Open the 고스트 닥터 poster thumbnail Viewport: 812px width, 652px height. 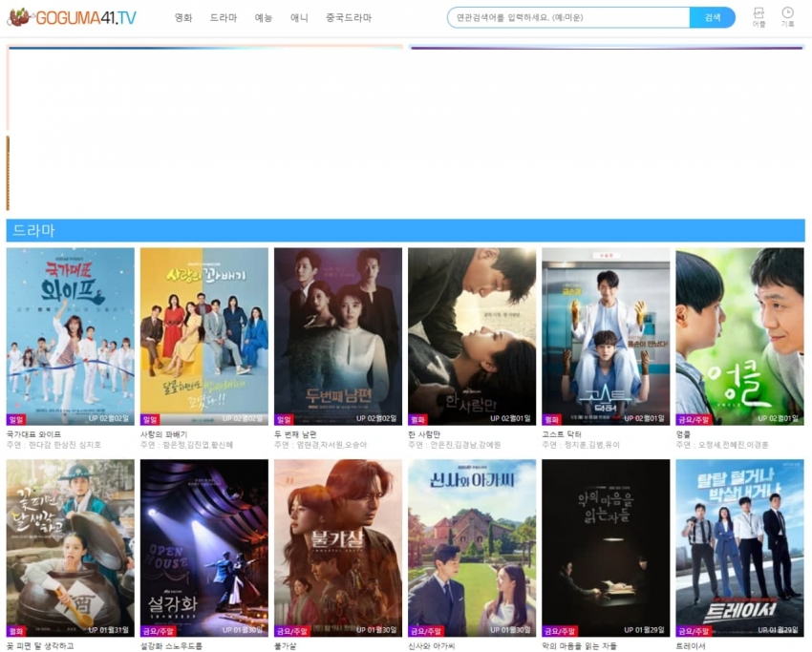click(606, 336)
